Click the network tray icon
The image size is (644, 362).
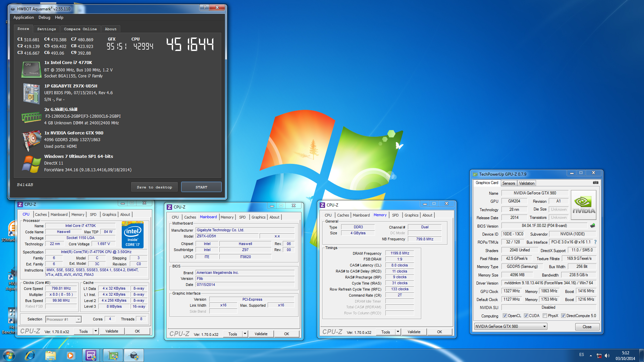tap(599, 356)
